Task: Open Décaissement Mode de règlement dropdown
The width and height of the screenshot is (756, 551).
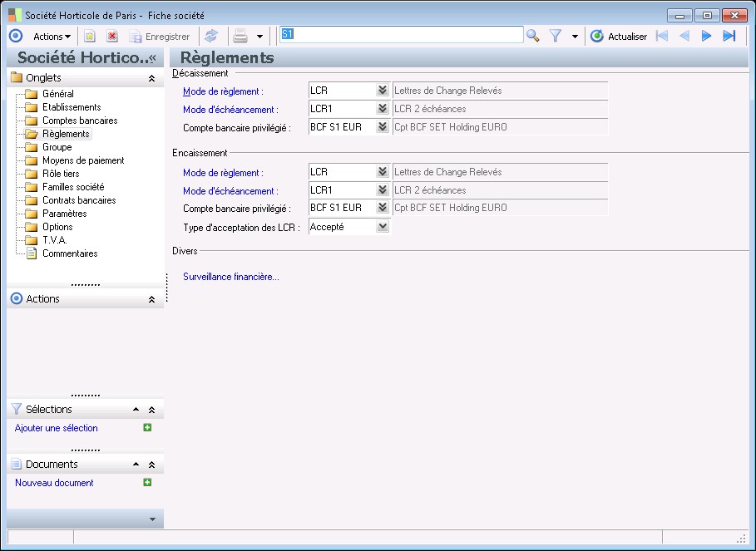Action: (383, 90)
